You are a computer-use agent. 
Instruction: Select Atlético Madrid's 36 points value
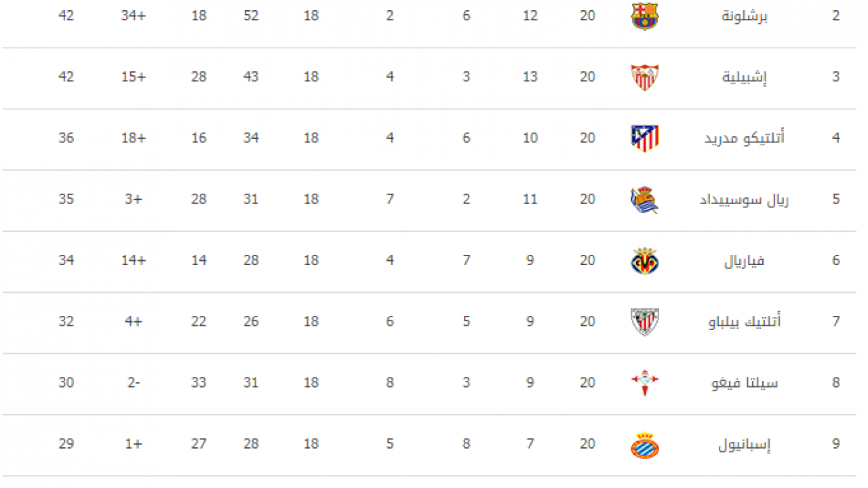(66, 138)
